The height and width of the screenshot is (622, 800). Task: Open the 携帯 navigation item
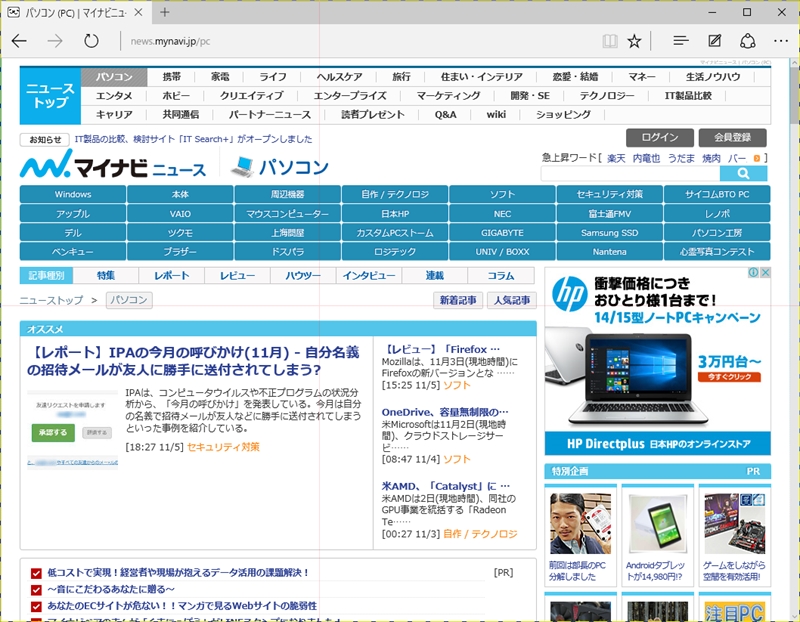pos(171,77)
